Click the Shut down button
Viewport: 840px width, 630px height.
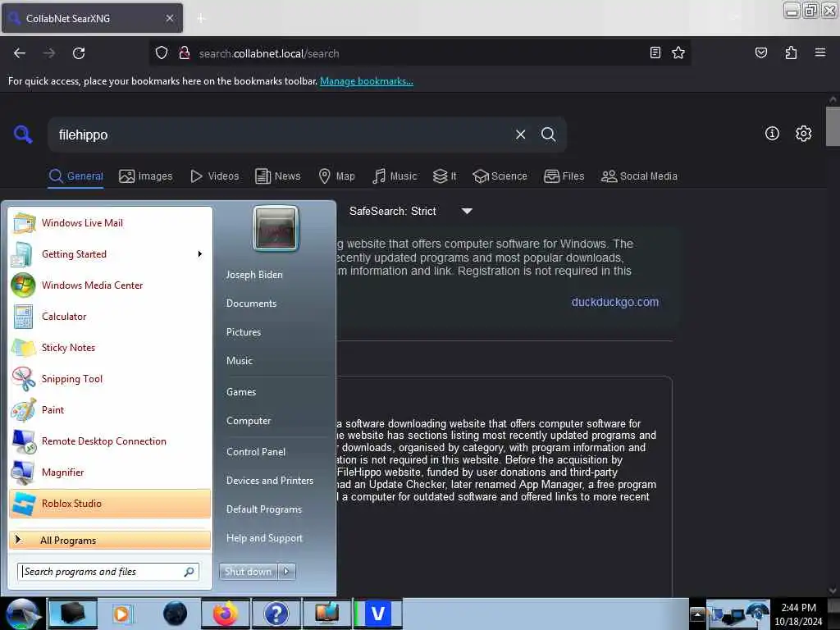[x=248, y=572]
